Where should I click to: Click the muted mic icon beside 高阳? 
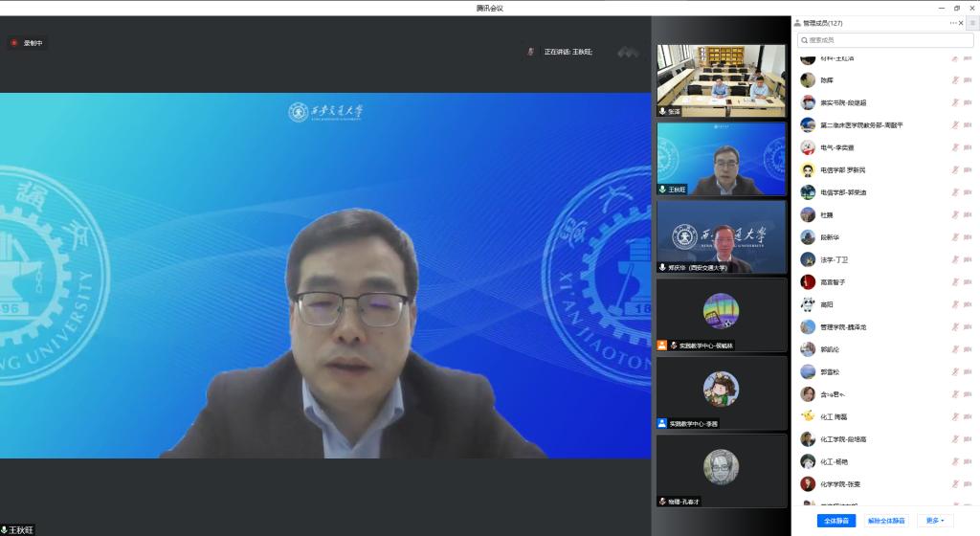pos(954,304)
